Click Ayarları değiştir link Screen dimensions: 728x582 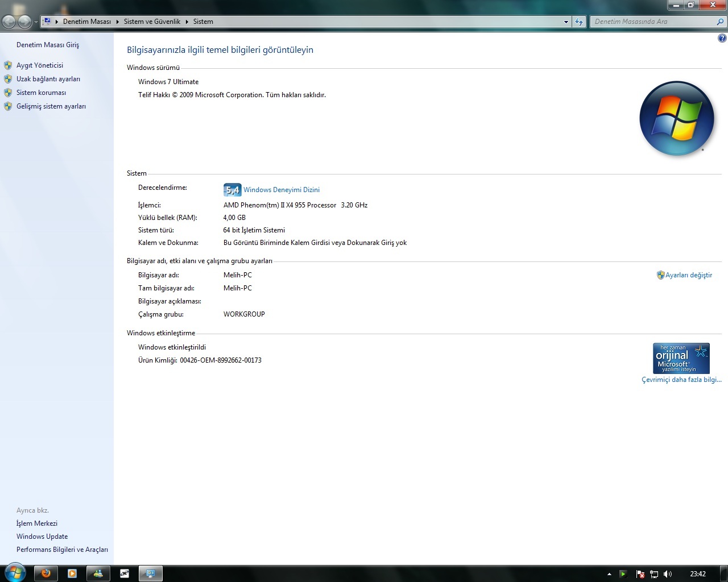689,275
